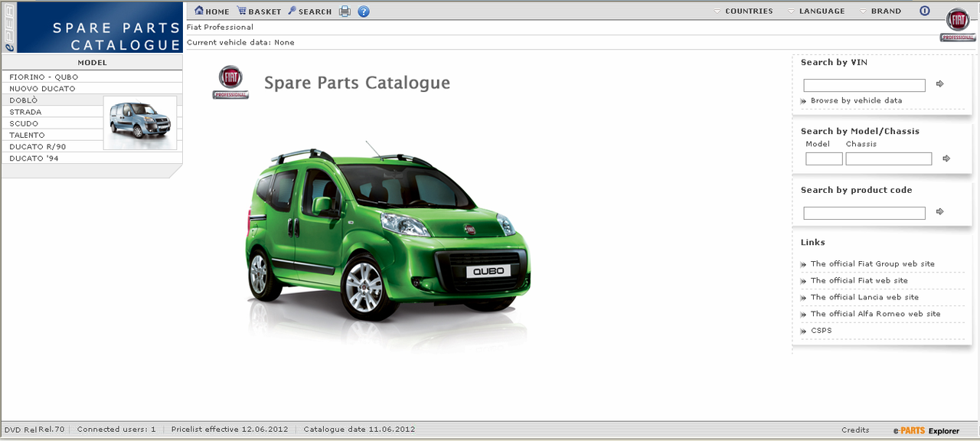Open the SEARCH tool in toolbar

(310, 11)
